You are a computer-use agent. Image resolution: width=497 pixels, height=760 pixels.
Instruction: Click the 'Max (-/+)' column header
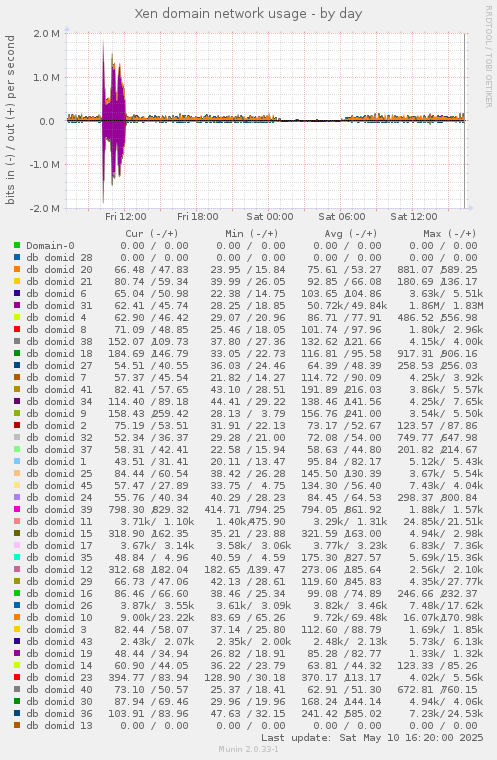(x=449, y=234)
